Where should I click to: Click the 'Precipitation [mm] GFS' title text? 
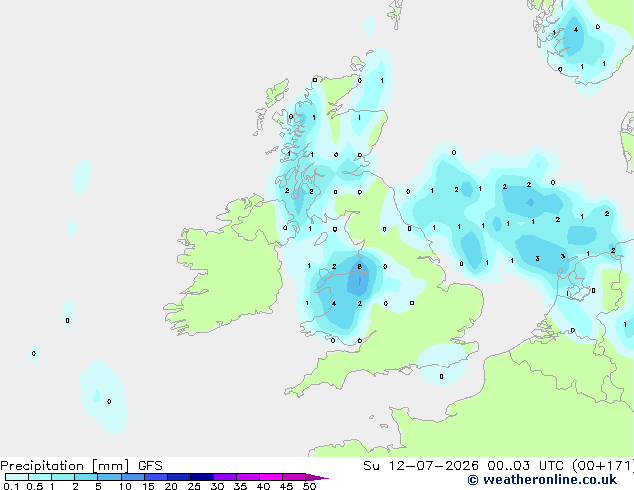[81, 466]
